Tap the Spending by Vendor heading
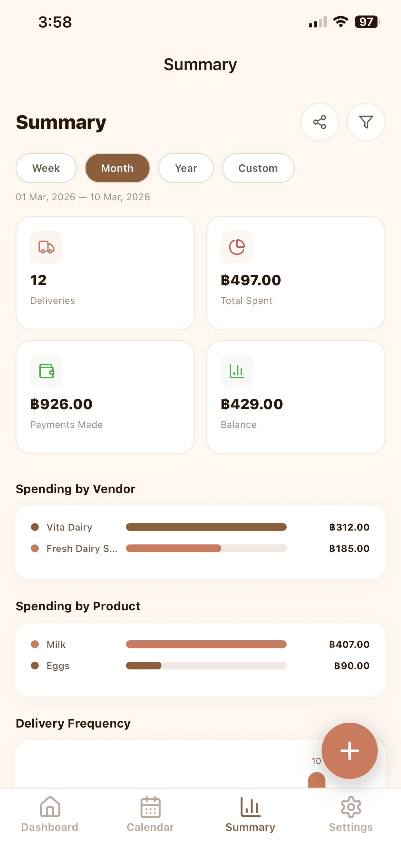 coord(75,489)
